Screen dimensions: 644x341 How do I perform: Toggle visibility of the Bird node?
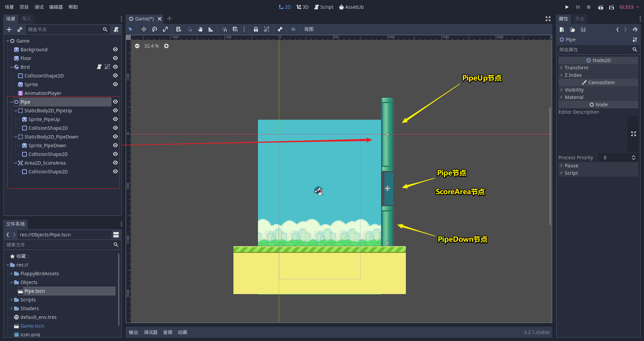(x=115, y=67)
